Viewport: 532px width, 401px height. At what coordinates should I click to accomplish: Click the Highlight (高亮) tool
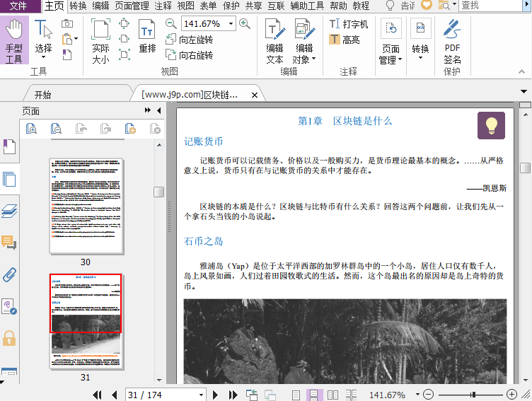[x=345, y=40]
